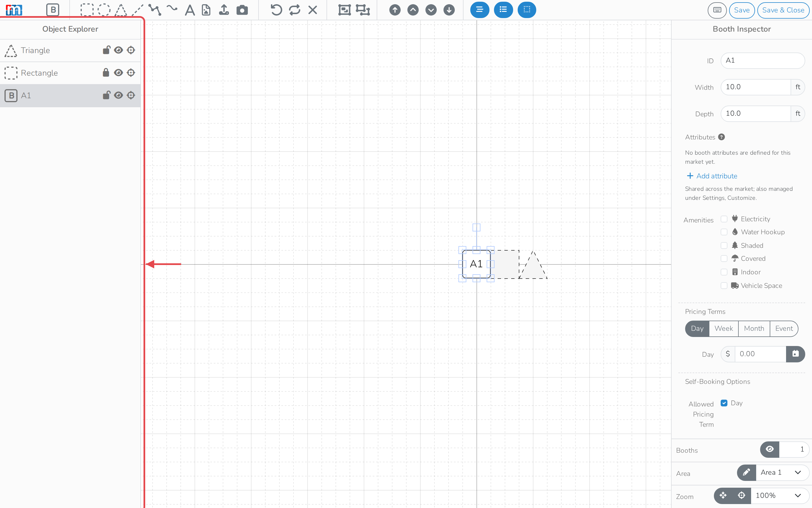Select the Text tool
The width and height of the screenshot is (812, 508).
189,10
